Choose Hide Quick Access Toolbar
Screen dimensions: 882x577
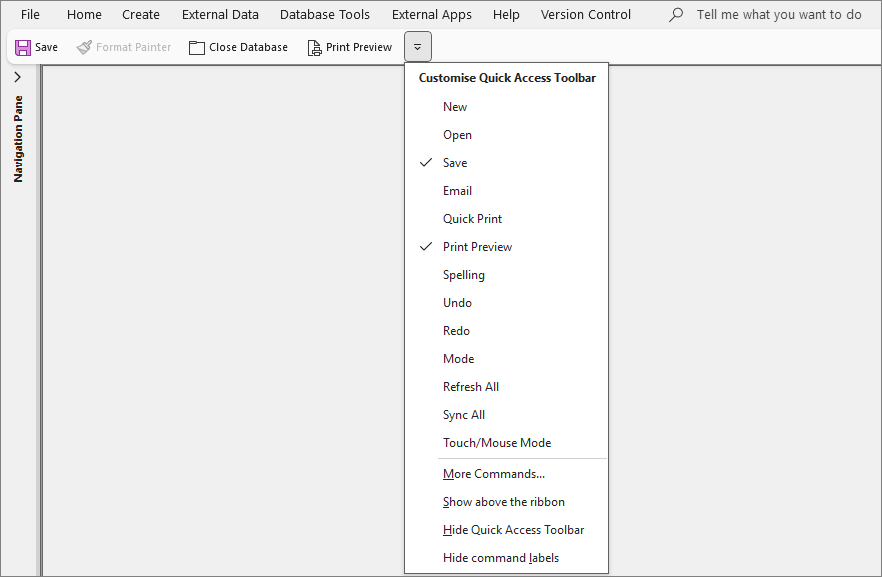tap(506, 530)
